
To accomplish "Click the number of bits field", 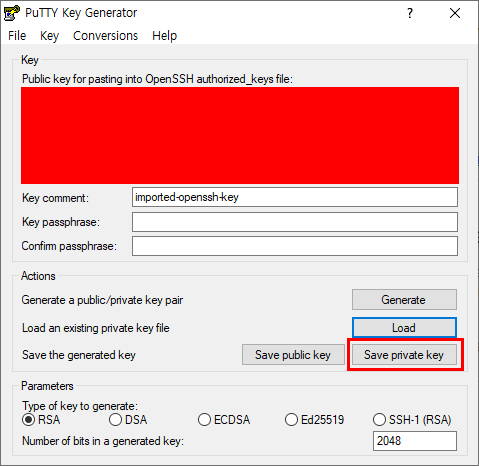I will coord(415,441).
